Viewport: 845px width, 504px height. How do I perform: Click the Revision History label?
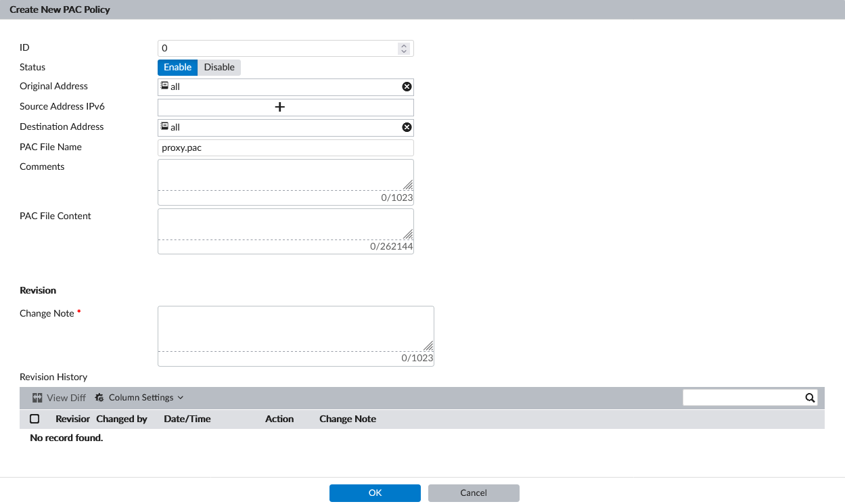pos(53,377)
